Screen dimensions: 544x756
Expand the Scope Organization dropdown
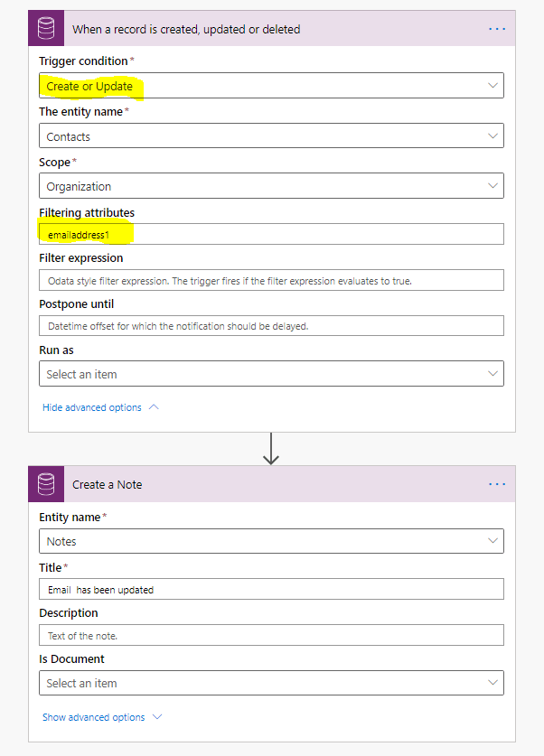click(271, 186)
